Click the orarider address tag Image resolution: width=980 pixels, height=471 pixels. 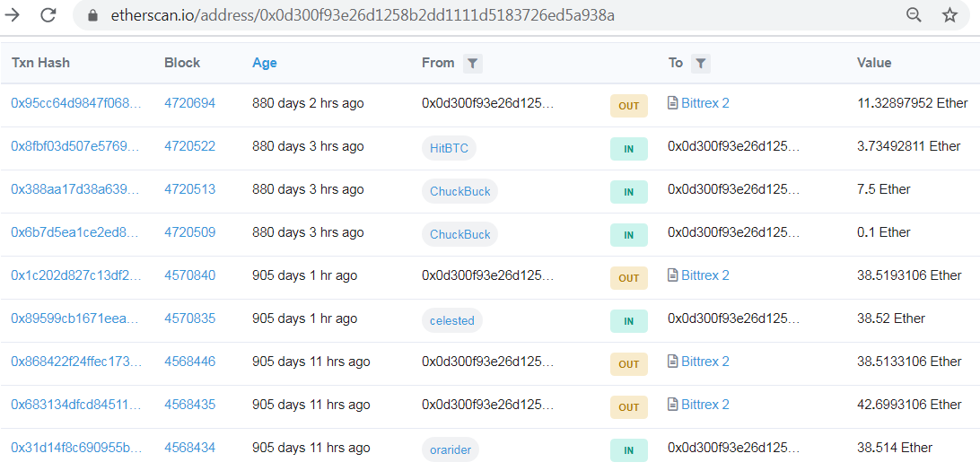(450, 450)
